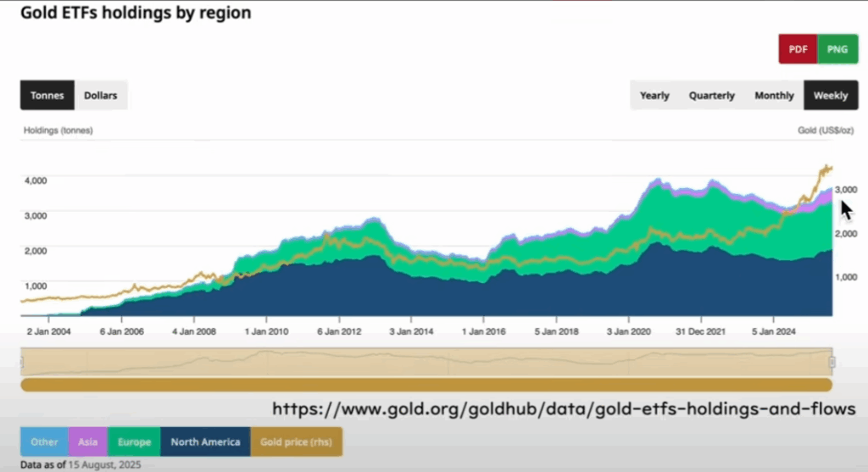Export the chart as PNG

coord(837,49)
